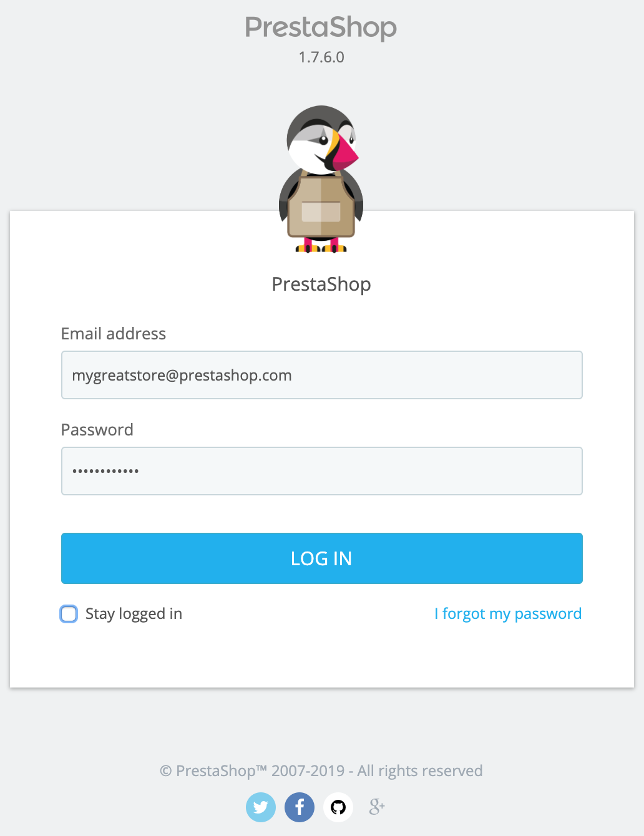
Task: Click the blue LOG IN button
Action: click(322, 558)
